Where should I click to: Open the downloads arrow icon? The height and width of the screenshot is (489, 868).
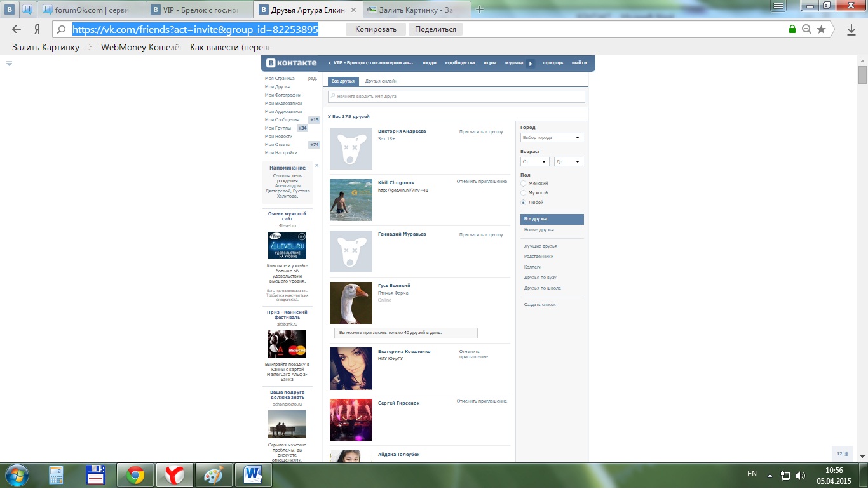[x=851, y=29]
